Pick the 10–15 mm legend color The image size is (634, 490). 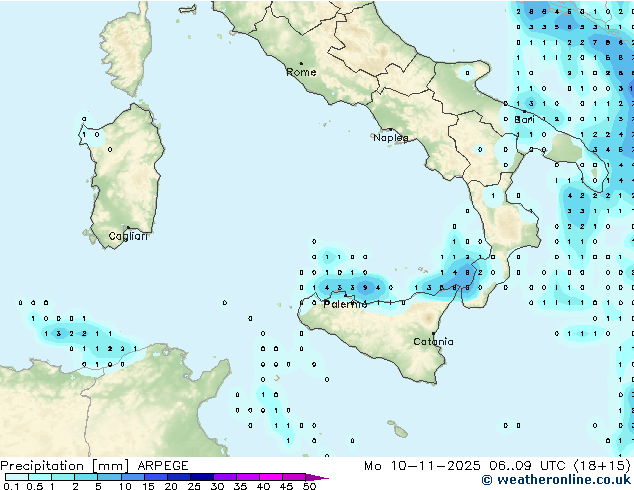click(132, 477)
